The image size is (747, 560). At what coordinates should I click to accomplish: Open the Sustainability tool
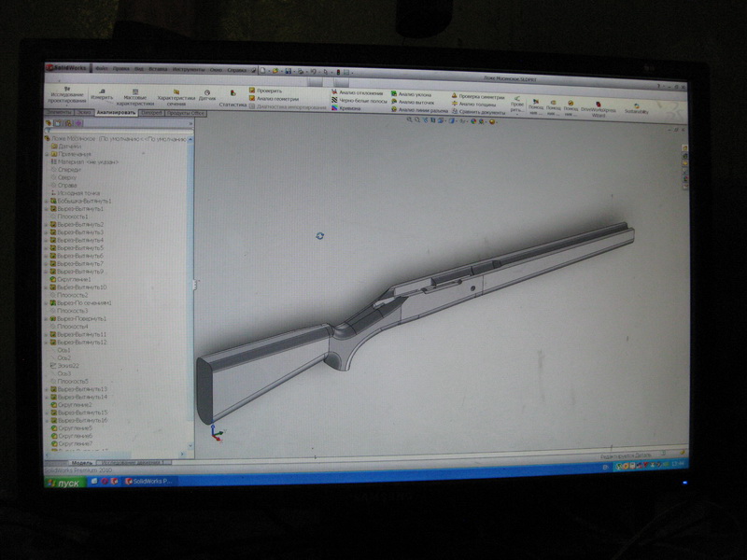(637, 108)
